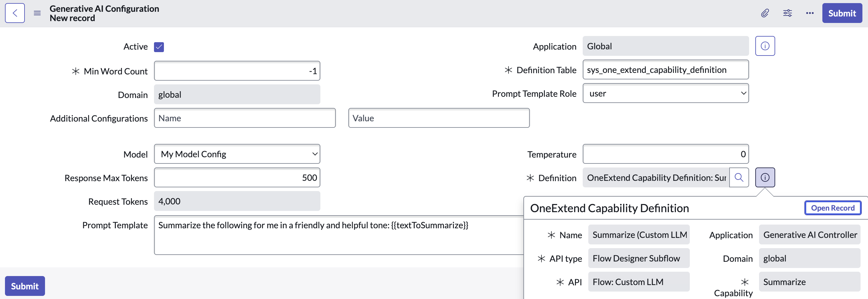Click popup Application field Generative AI Controller
The image size is (868, 299).
click(x=809, y=234)
